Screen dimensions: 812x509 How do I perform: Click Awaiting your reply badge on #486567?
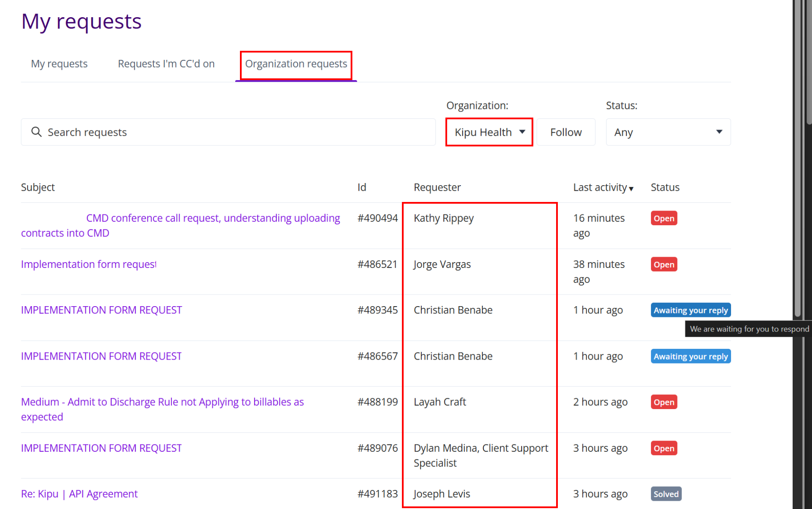click(x=690, y=357)
